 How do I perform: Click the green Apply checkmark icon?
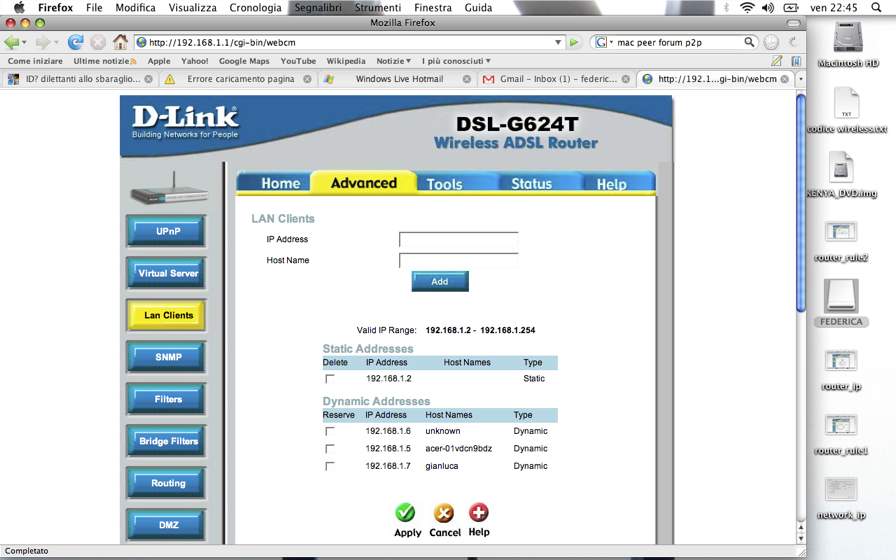tap(406, 513)
